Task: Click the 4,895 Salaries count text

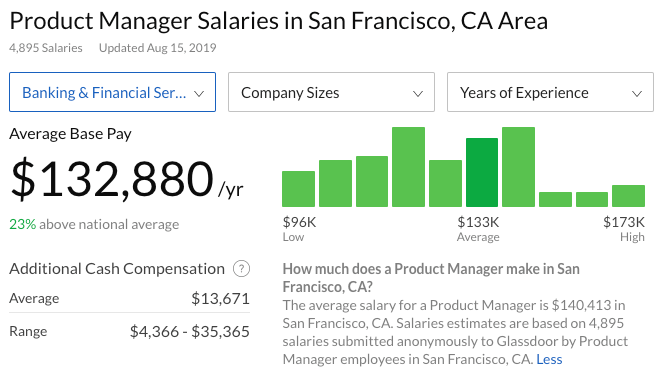Action: (46, 48)
